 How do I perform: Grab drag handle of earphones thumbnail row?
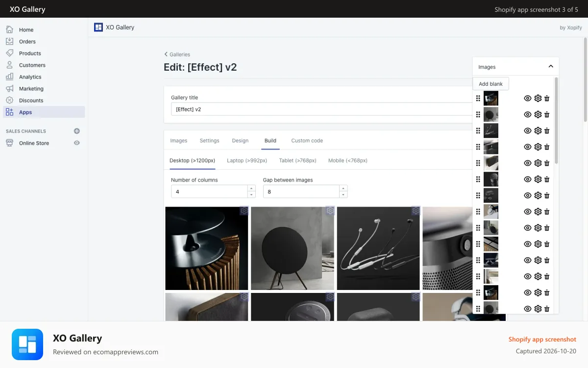(x=478, y=131)
